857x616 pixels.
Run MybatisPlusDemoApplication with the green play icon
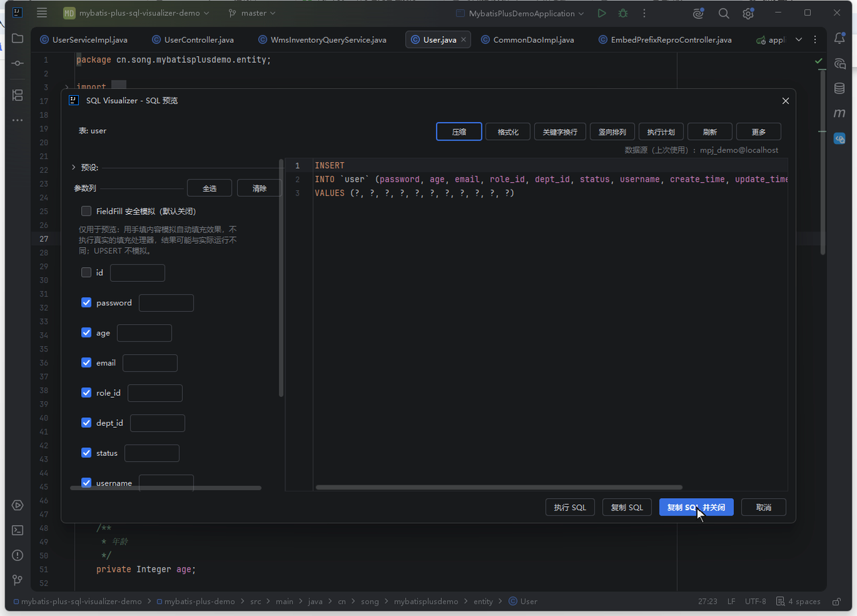point(602,13)
